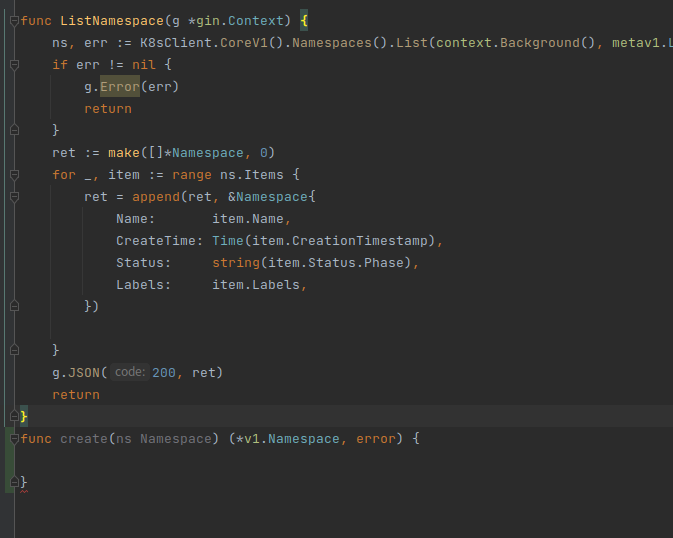Fold the 'ret = append(ret, &Namespace{' literal
This screenshot has height=538, width=673.
tap(14, 197)
